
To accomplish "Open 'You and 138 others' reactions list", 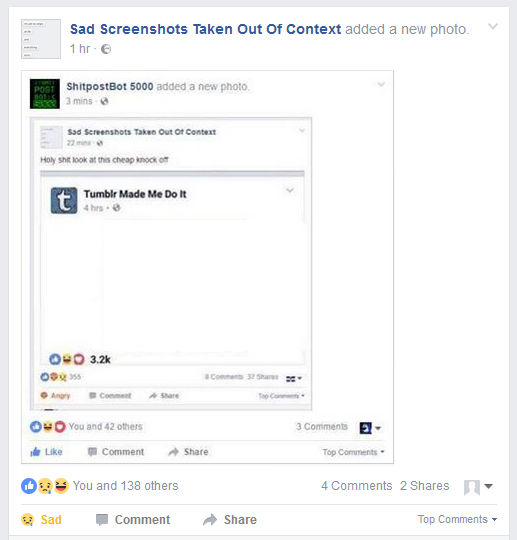I will (125, 486).
